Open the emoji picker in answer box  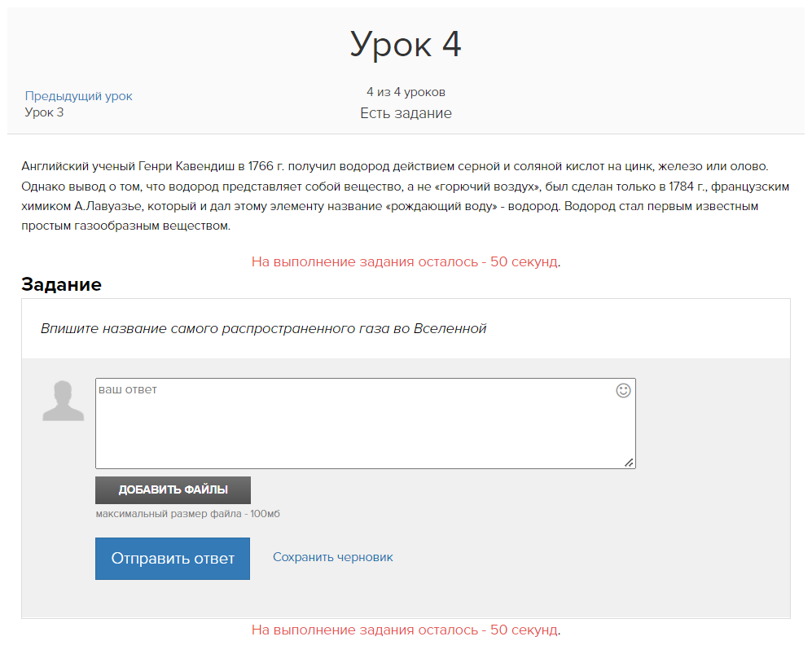pyautogui.click(x=623, y=390)
